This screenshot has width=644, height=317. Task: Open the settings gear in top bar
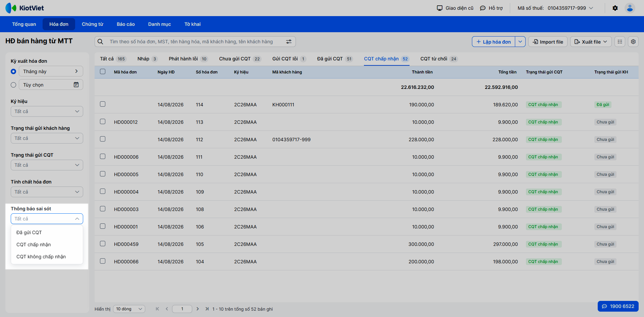click(x=615, y=8)
